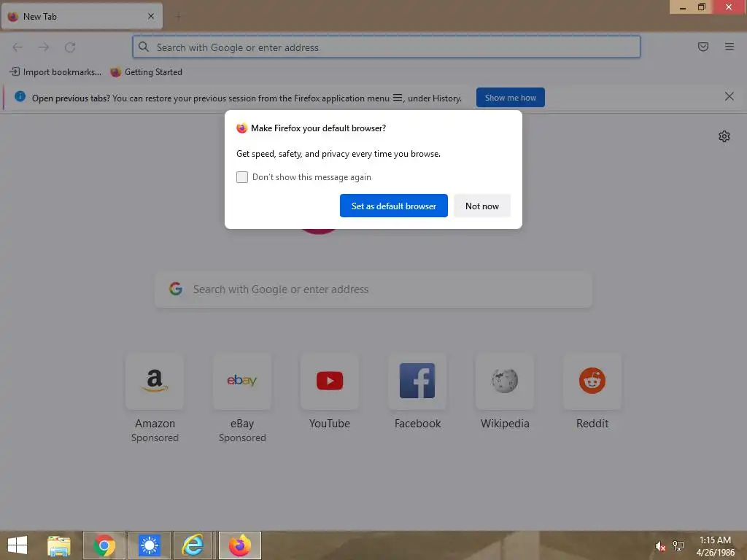Screen dimensions: 747x560
Task: Focus the address bar search field
Action: click(x=387, y=47)
